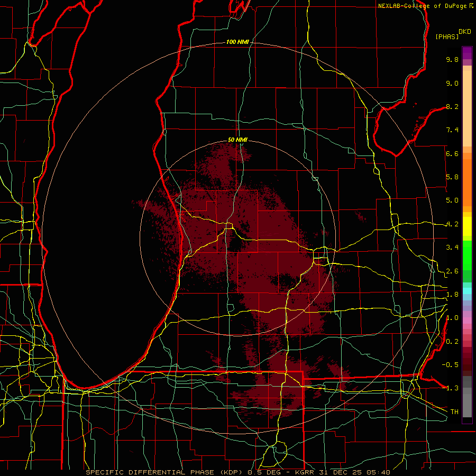Pick the gray segment beside TH
This screenshot has width=476, height=476.
[x=467, y=405]
